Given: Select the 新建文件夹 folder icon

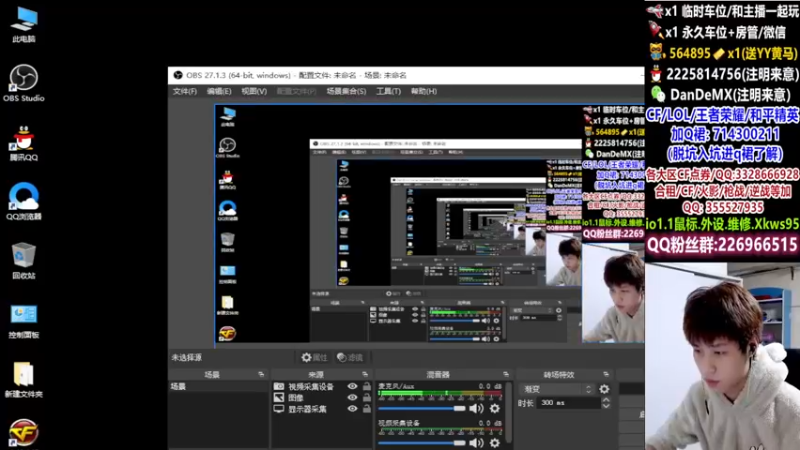Looking at the screenshot, I should point(23,380).
